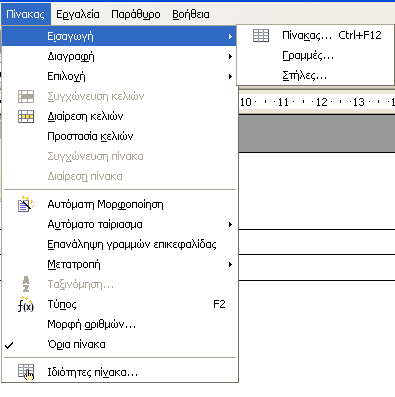Click the insert table grid icon
Viewport: 395px width, 397px height.
(x=261, y=35)
